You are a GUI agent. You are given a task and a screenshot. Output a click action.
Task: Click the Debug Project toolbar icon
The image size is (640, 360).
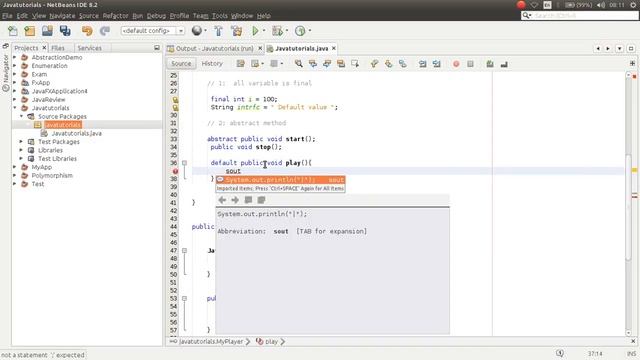[x=277, y=31]
